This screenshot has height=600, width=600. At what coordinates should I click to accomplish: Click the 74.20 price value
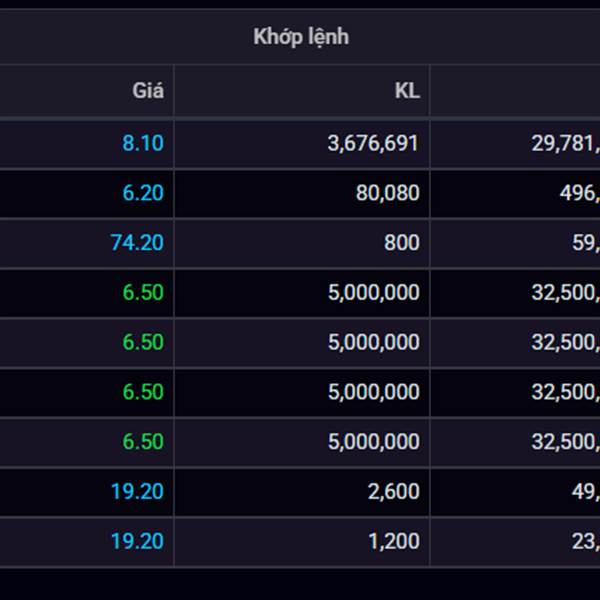coord(137,243)
